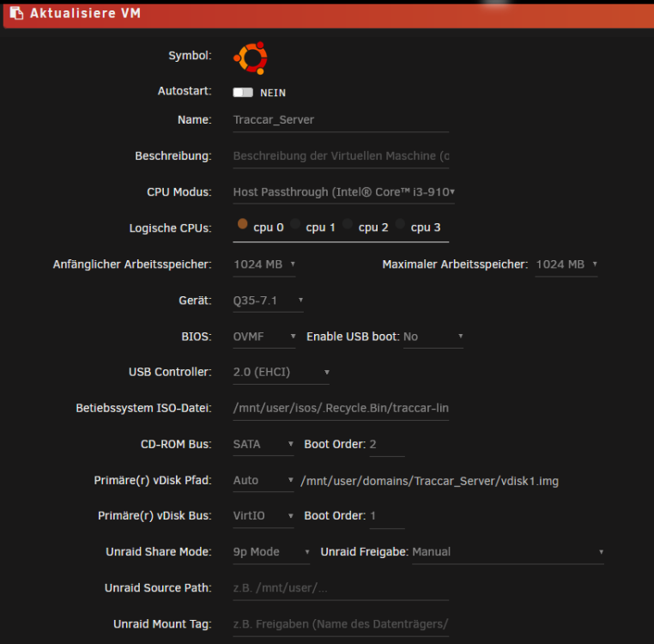Open the USB Controller dropdown
This screenshot has height=644, width=654.
[282, 373]
